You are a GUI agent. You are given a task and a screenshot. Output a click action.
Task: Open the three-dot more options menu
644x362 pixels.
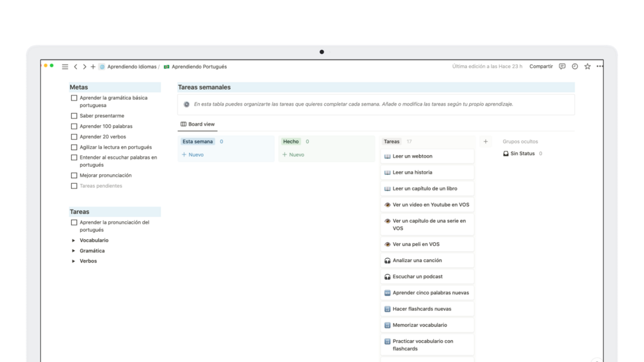point(600,67)
